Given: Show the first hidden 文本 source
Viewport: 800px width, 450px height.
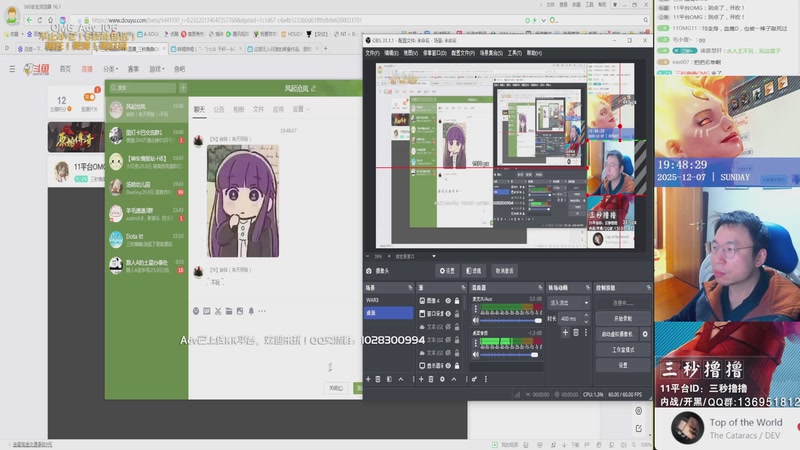Looking at the screenshot, I should pos(448,327).
